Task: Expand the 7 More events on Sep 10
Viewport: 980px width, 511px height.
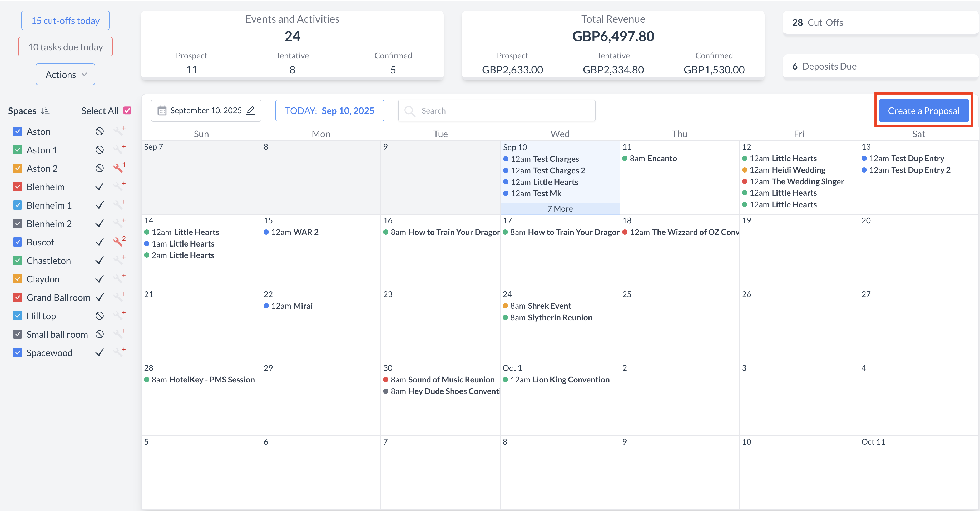Action: point(560,209)
